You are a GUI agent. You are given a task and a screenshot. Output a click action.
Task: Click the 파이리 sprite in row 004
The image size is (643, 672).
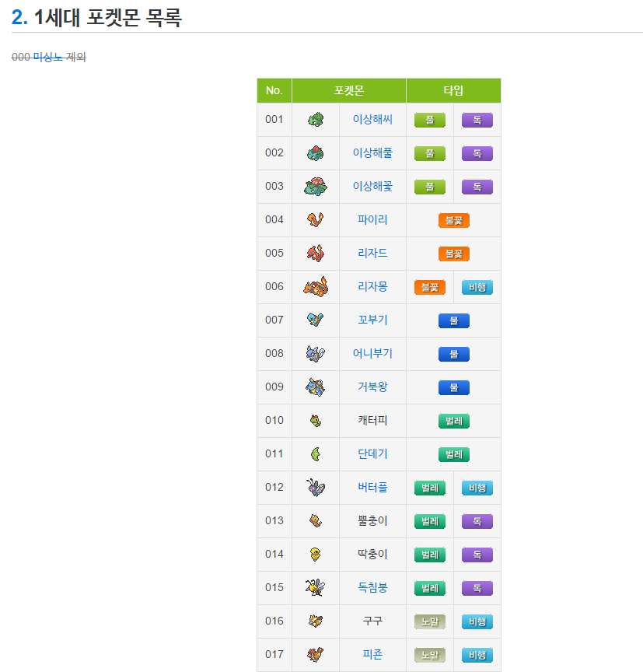click(x=316, y=220)
